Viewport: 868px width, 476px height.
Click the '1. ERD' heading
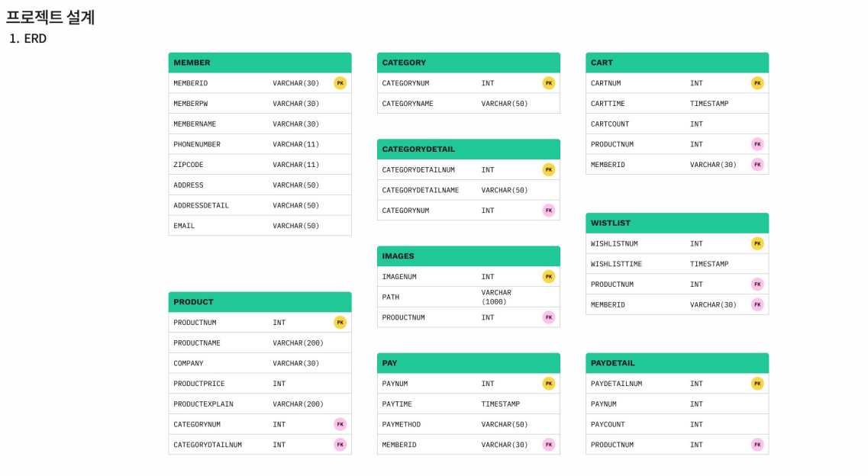27,39
